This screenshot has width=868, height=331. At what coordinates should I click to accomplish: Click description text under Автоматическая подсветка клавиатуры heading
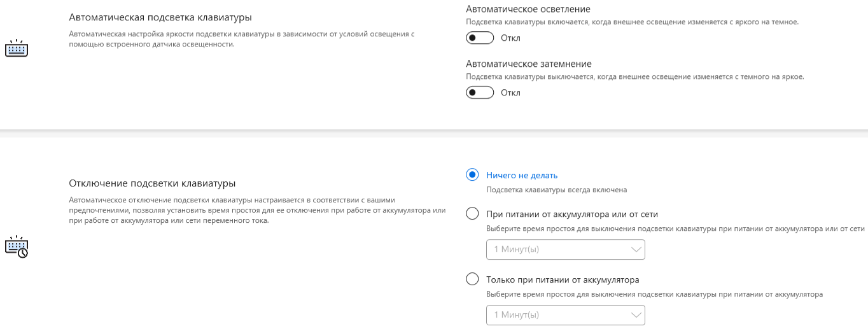[242, 39]
